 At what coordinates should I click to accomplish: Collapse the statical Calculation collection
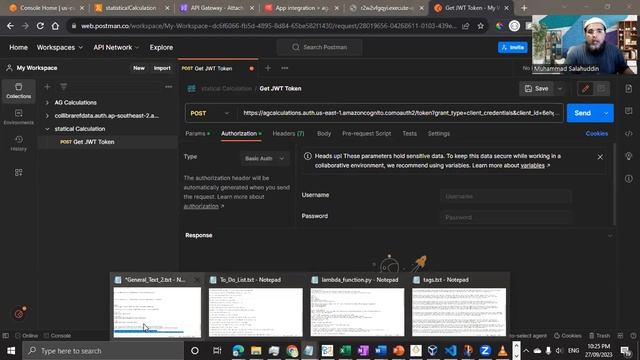tap(47, 129)
